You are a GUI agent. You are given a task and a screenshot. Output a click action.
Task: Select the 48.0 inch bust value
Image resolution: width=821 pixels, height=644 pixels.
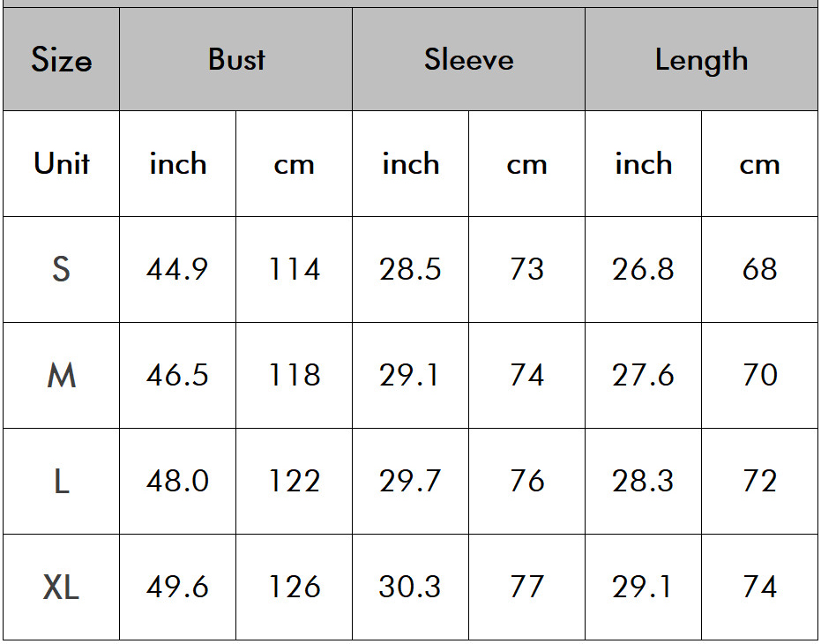click(177, 482)
